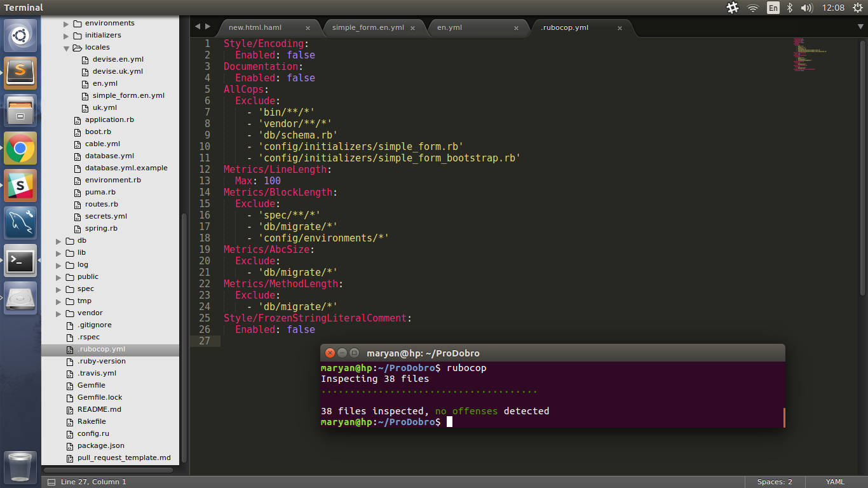
Task: Open system session gear menu
Action: (x=857, y=8)
